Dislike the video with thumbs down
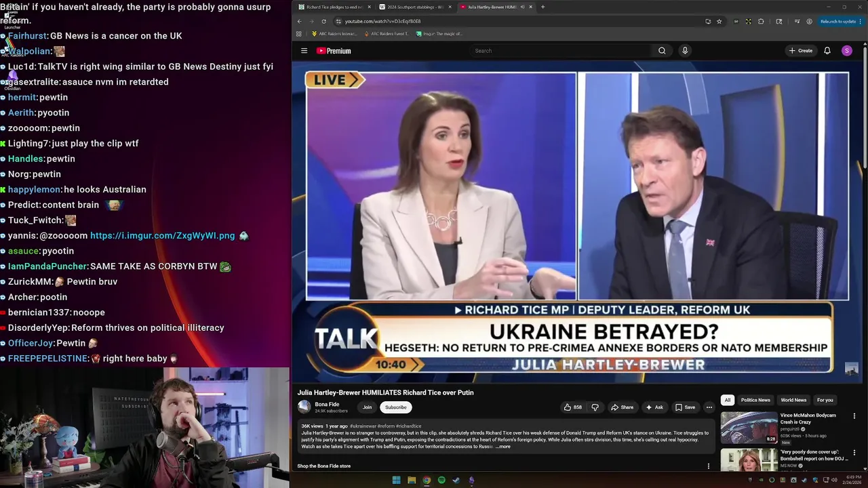The image size is (868, 488). pyautogui.click(x=595, y=407)
